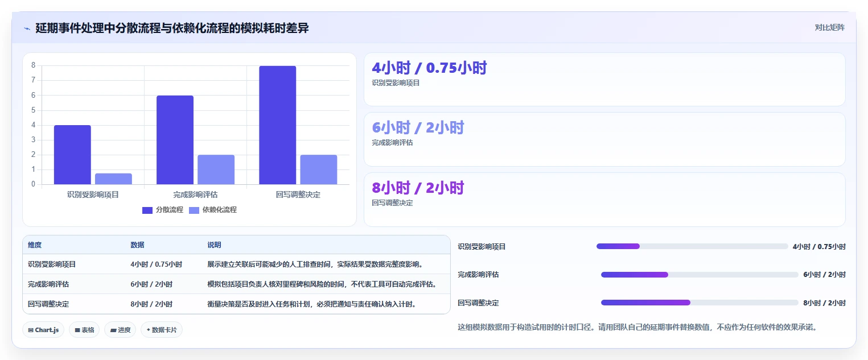Click the footnote starting 这组模拟数据

pos(637,328)
